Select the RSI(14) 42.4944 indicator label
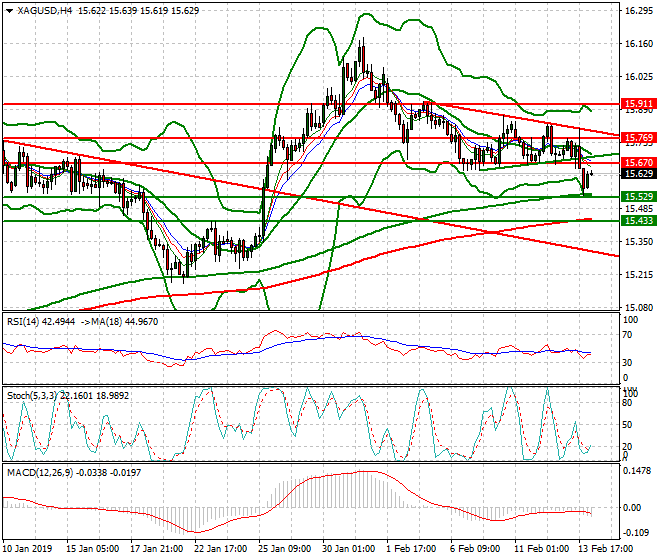This screenshot has width=660, height=560. pyautogui.click(x=41, y=322)
